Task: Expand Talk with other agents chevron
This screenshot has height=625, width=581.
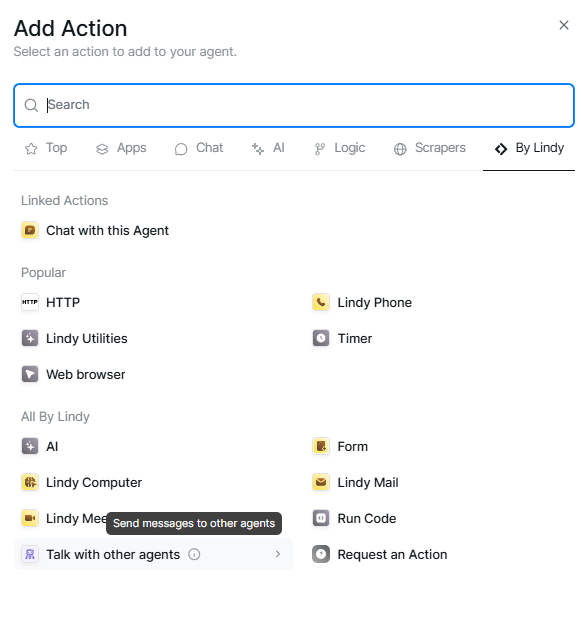Action: coord(278,554)
